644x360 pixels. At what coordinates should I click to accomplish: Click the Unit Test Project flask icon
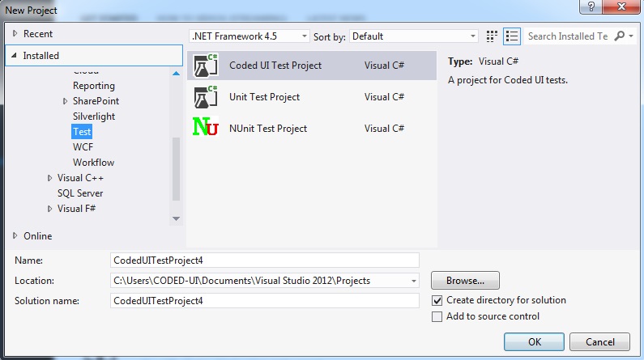click(205, 97)
